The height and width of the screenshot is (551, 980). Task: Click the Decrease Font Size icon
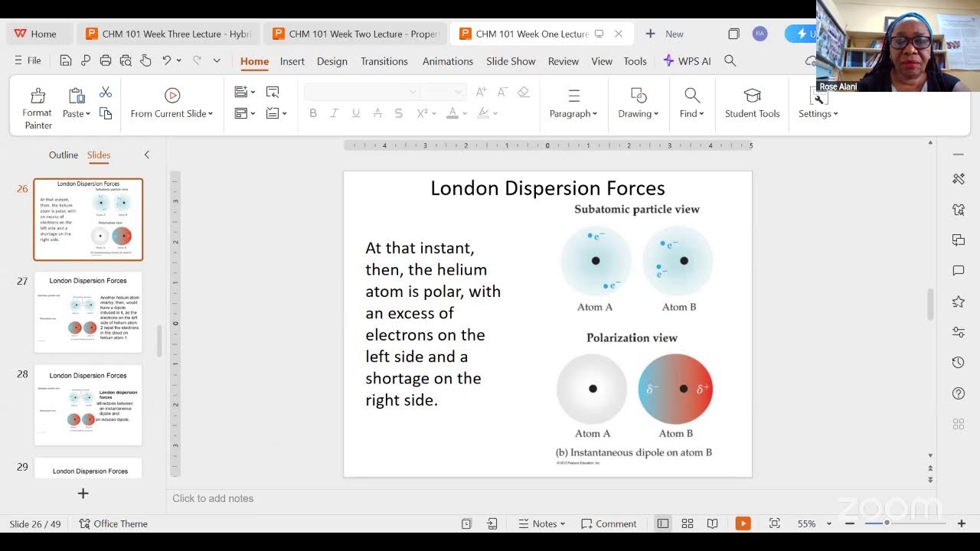point(502,92)
